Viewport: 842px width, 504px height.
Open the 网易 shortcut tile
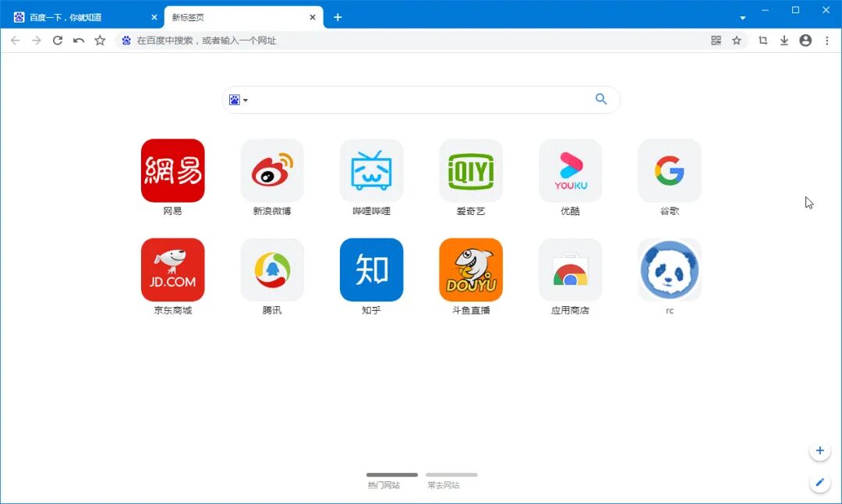(172, 171)
